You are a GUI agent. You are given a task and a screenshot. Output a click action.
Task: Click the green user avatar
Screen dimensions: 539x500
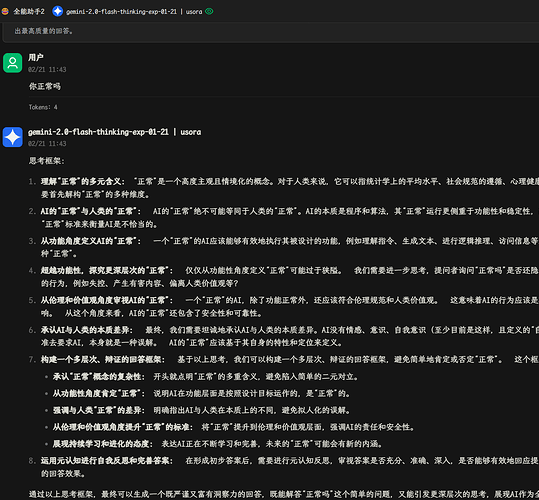tap(13, 63)
